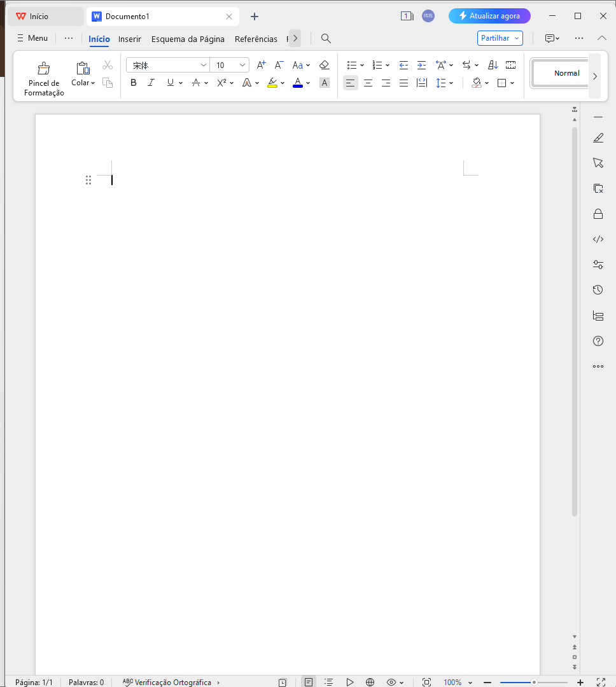The image size is (616, 687).
Task: Open the code brackets sidebar icon
Action: point(598,239)
